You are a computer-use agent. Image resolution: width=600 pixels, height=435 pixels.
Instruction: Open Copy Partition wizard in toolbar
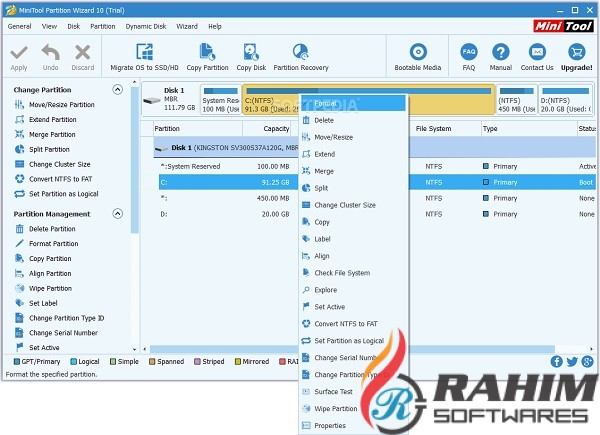click(207, 57)
